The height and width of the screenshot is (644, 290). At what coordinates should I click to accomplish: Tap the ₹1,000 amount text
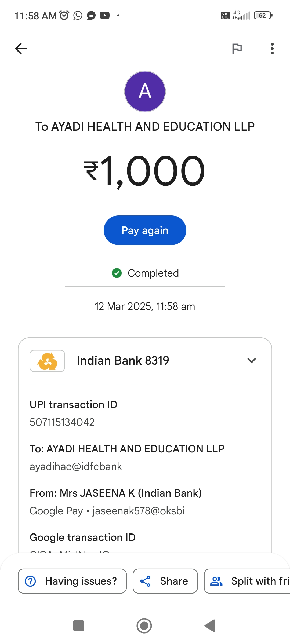pos(145,171)
